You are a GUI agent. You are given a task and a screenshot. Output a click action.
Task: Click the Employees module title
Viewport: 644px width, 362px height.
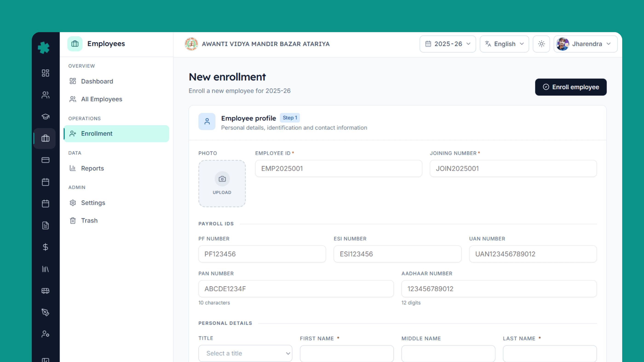pos(106,44)
